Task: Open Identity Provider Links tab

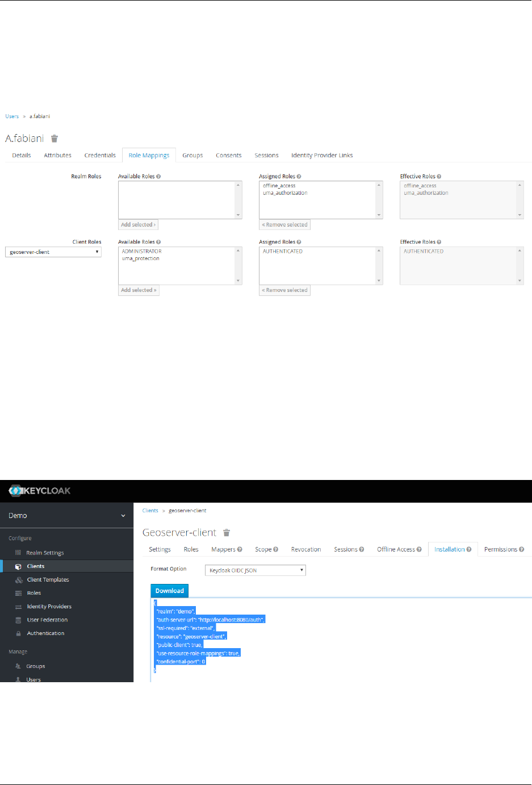Action: click(322, 155)
